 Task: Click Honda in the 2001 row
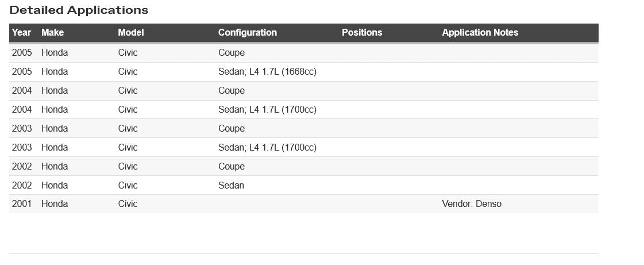(55, 204)
